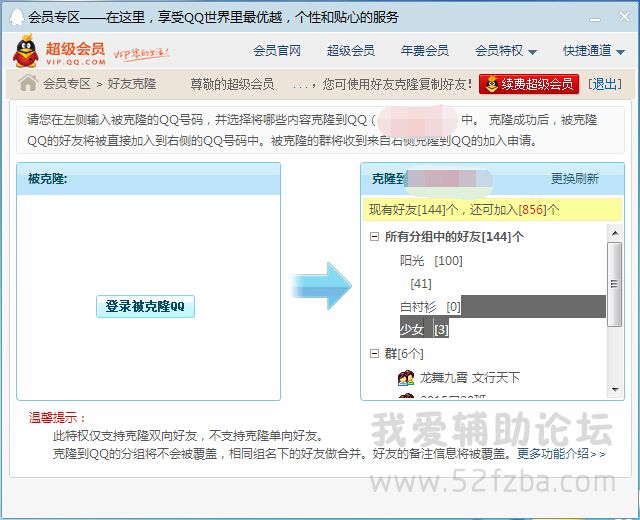Click the friend list scrollbar down arrow
This screenshot has width=640, height=520.
click(x=615, y=390)
